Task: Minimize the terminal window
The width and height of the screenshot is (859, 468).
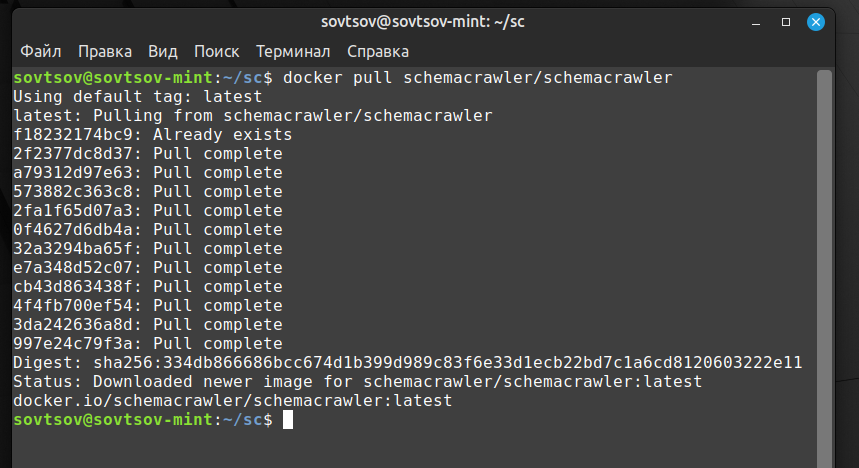Action: pos(756,22)
